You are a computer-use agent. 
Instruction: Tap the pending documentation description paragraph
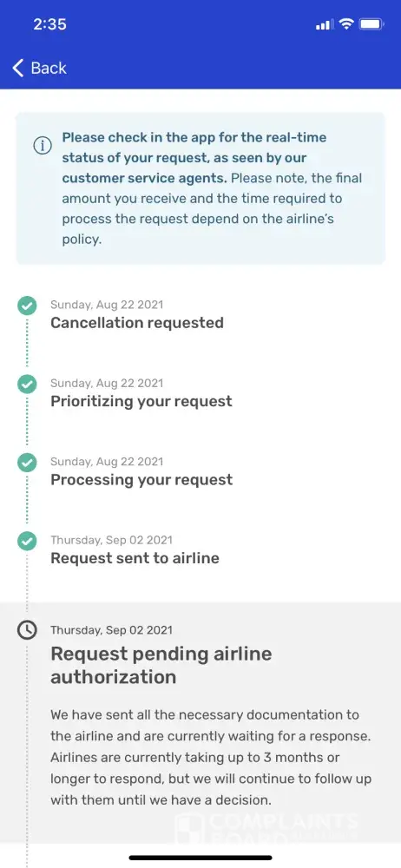[x=211, y=757]
